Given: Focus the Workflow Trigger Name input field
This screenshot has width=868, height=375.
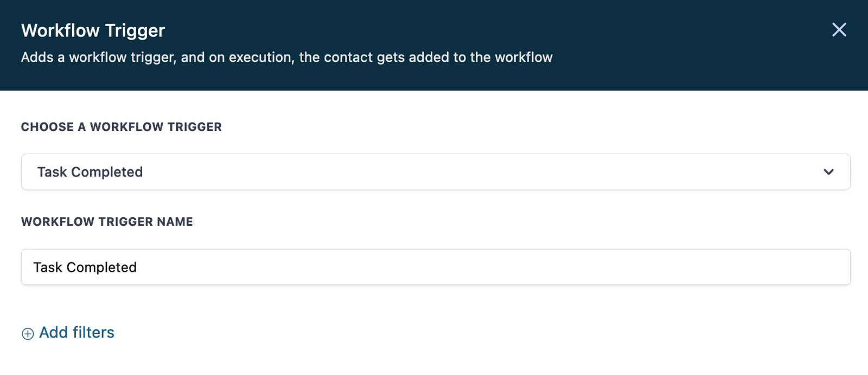Looking at the screenshot, I should [x=435, y=267].
